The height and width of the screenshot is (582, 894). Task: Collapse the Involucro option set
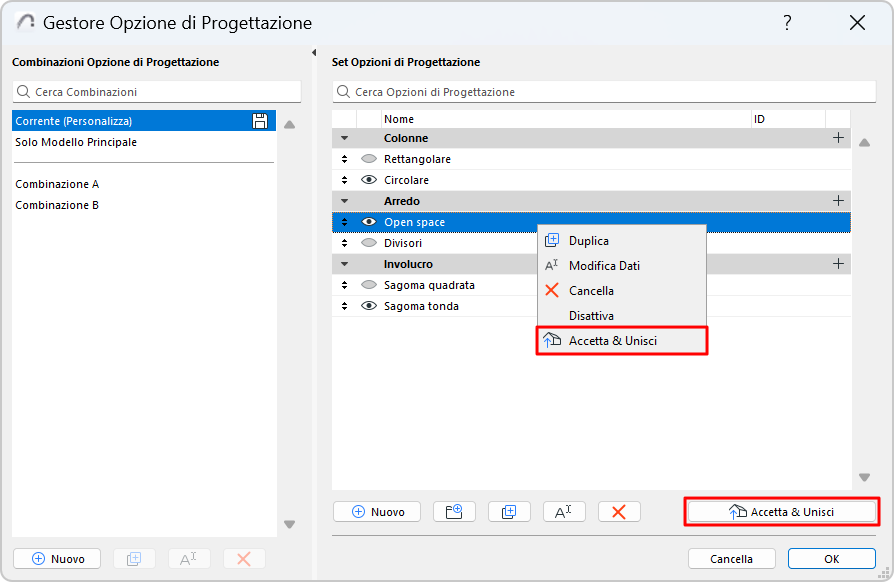[x=345, y=264]
